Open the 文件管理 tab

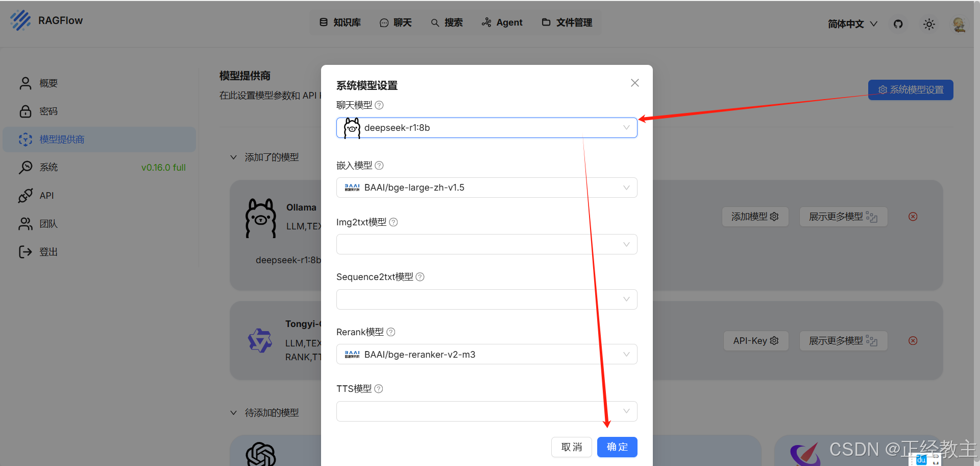567,22
